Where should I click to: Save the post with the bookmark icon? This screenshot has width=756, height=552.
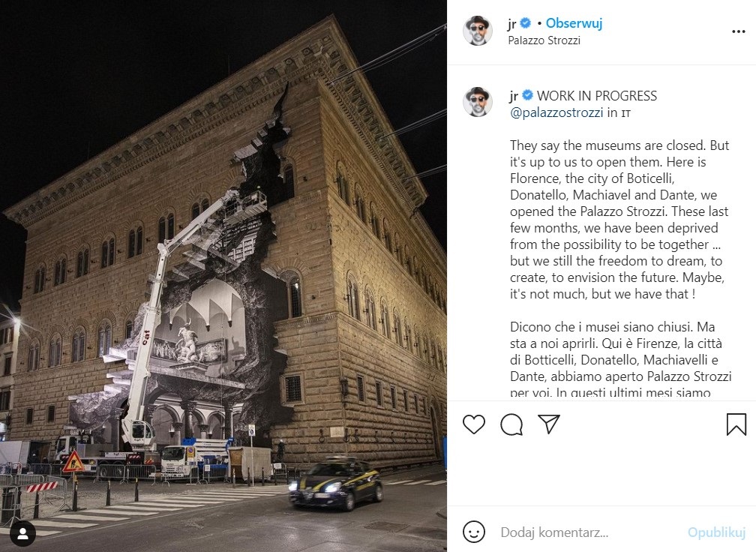[736, 424]
